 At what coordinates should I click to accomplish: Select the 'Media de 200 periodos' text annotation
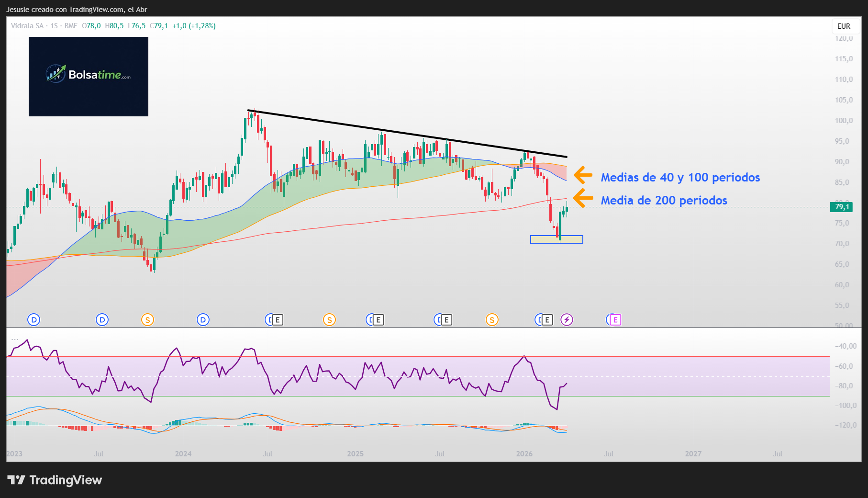[x=664, y=200]
